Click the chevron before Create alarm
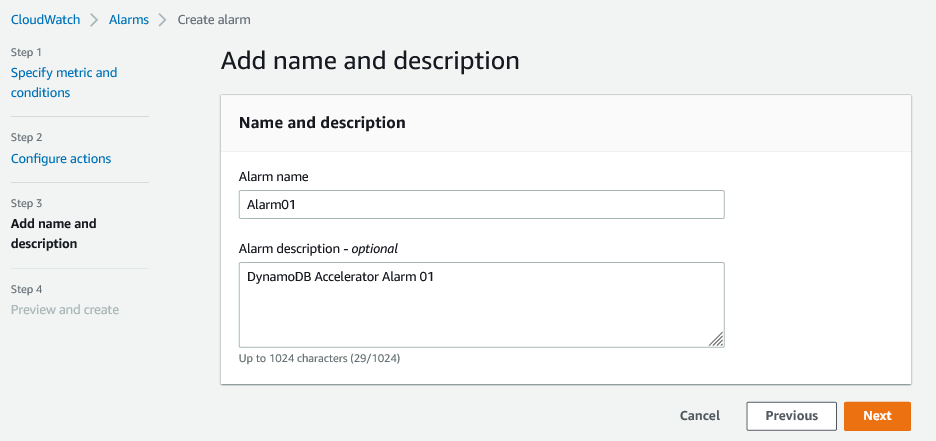The image size is (936, 441). click(x=162, y=19)
